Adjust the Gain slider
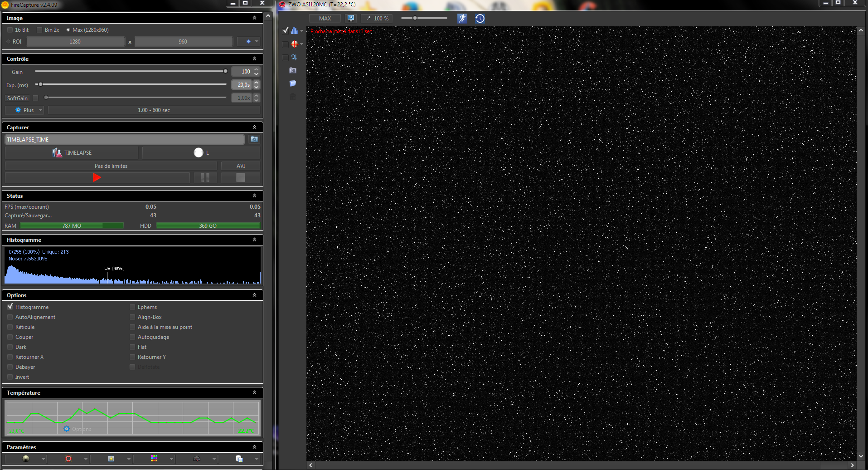 coord(131,71)
